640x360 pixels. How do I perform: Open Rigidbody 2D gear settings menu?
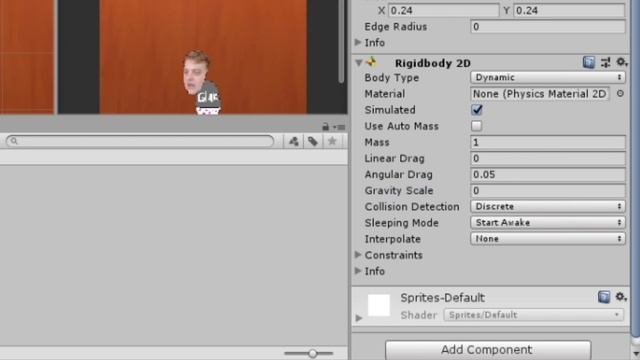(x=621, y=62)
